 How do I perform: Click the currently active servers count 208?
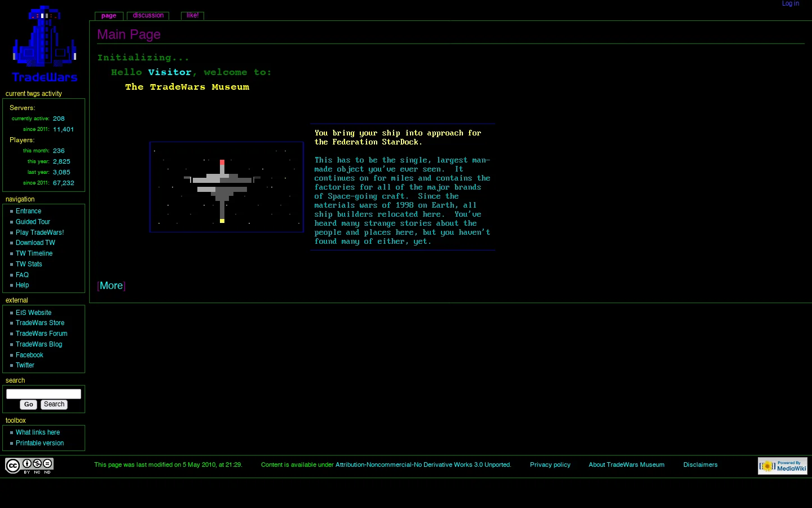point(59,119)
